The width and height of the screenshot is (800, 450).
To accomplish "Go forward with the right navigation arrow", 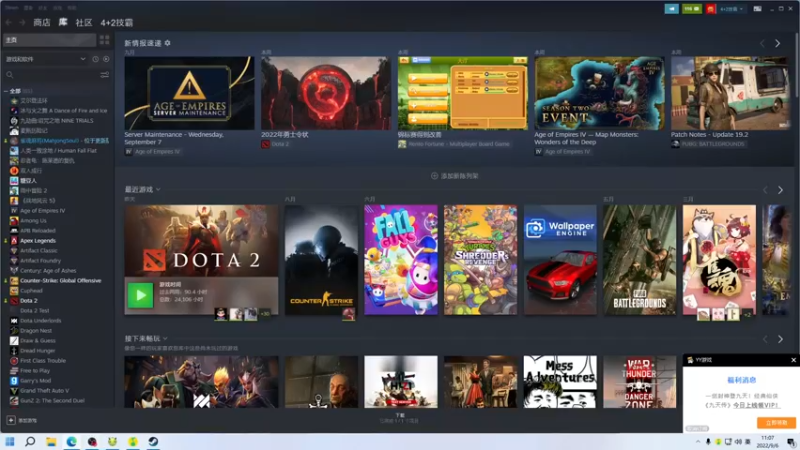I will (22, 22).
